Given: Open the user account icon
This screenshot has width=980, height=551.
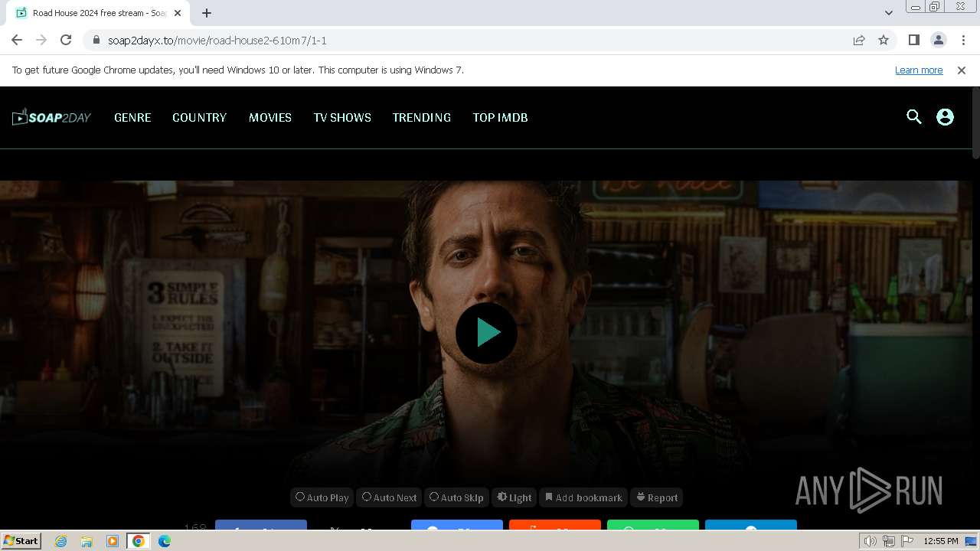Looking at the screenshot, I should pyautogui.click(x=946, y=117).
